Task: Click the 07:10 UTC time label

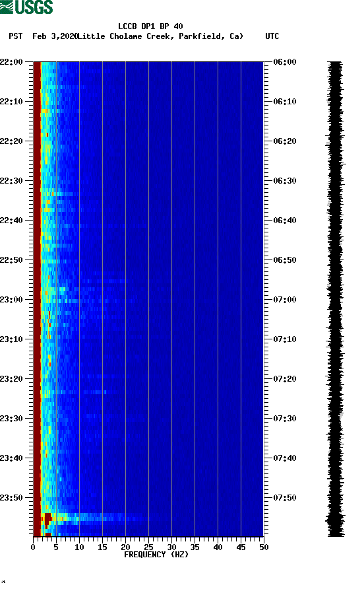Action: point(285,339)
